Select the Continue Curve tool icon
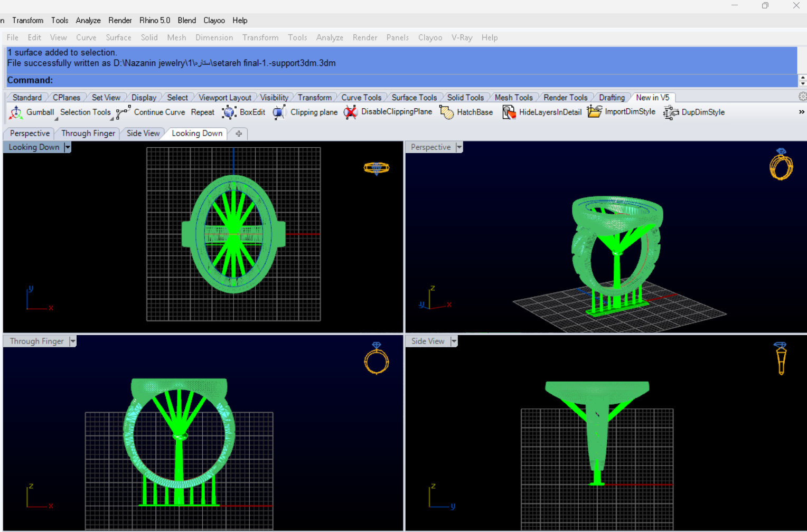This screenshot has height=532, width=807. [x=123, y=112]
